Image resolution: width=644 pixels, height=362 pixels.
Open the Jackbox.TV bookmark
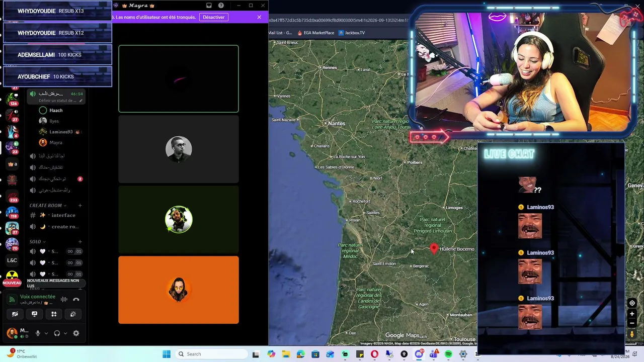351,33
